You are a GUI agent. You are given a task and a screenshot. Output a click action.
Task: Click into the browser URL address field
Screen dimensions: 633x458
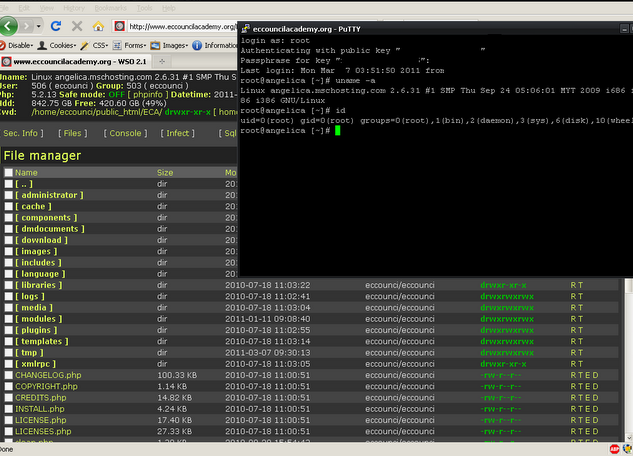click(182, 27)
